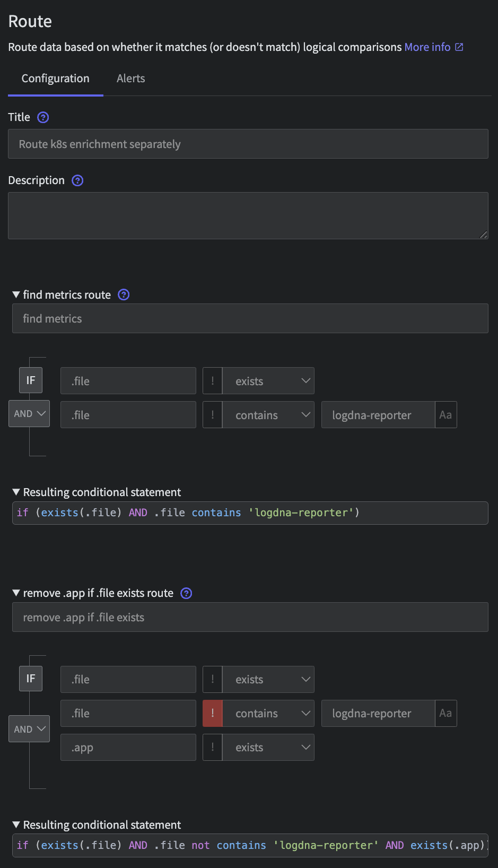
Task: Click into the Description text area
Action: (x=248, y=215)
